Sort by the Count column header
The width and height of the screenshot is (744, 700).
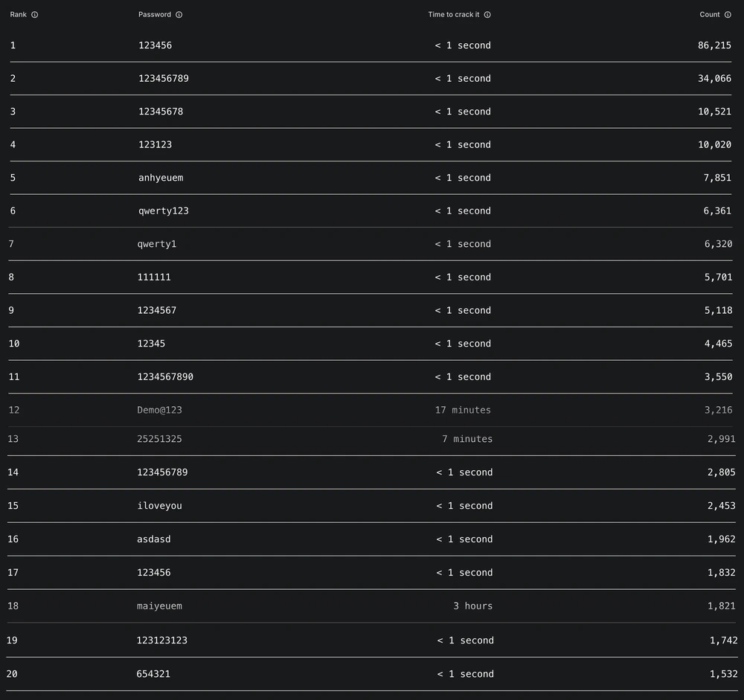[x=710, y=15]
